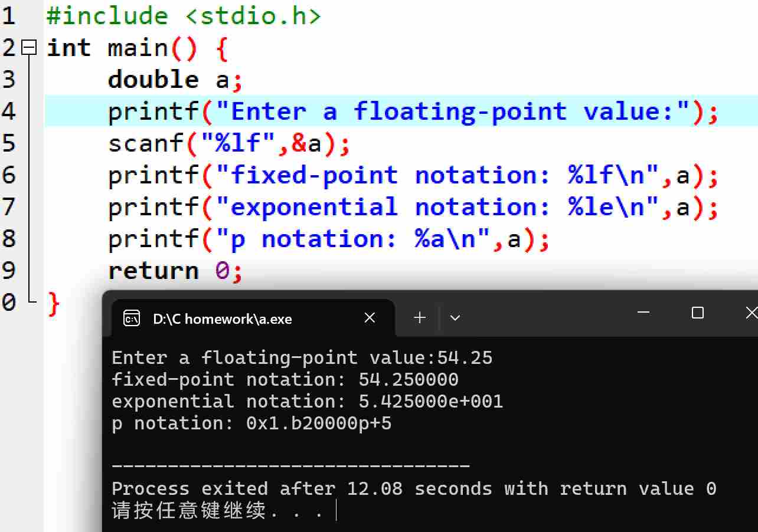Click line number 5 in the gutter
Screen dimensions: 758x532
8,143
